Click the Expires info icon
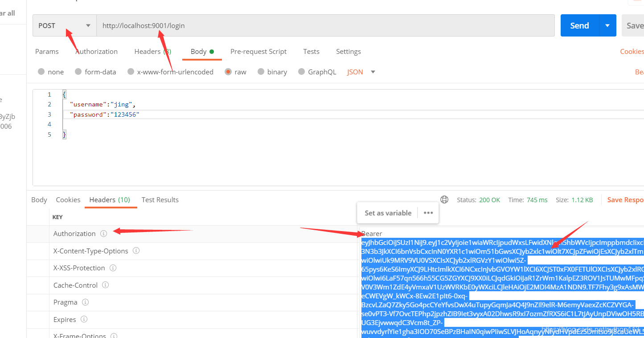Image resolution: width=644 pixels, height=338 pixels. [x=84, y=319]
